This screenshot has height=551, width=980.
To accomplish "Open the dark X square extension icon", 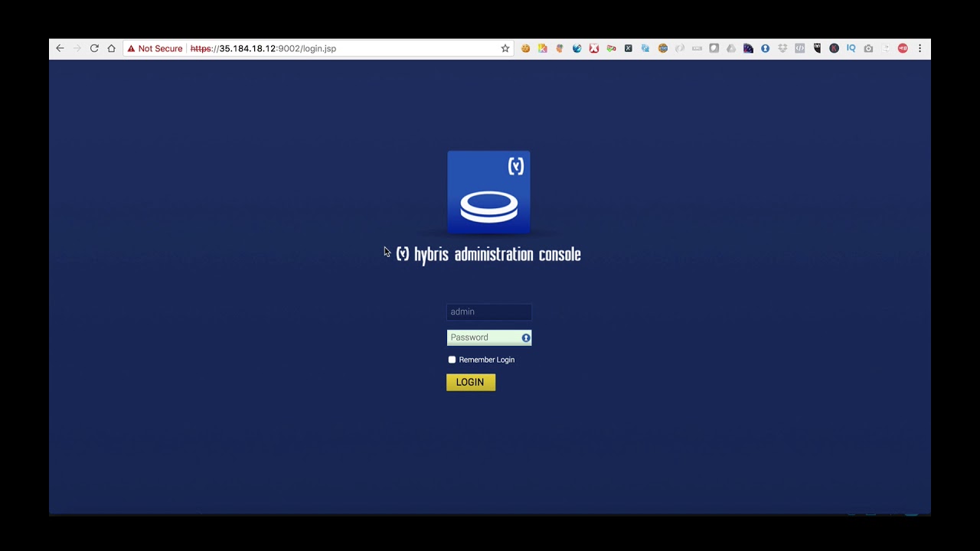I will click(x=629, y=48).
